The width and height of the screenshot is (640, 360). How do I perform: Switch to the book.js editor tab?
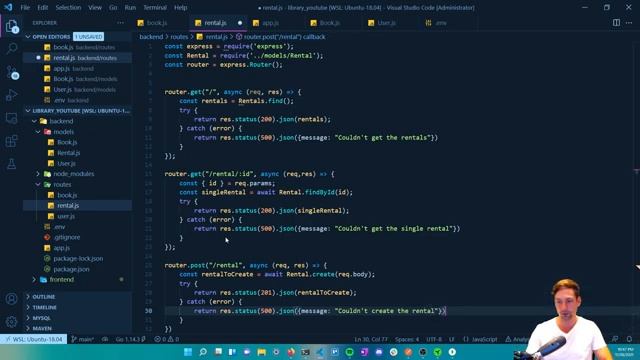point(157,23)
